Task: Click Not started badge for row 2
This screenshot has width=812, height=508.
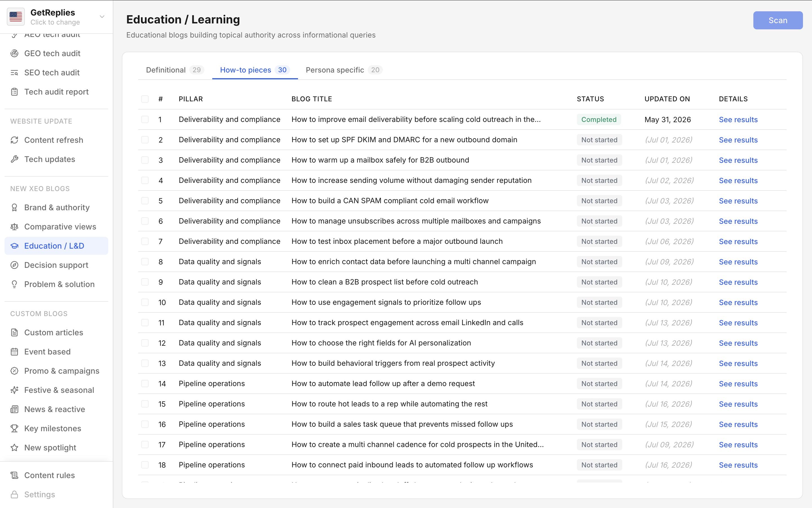Action: click(x=599, y=140)
